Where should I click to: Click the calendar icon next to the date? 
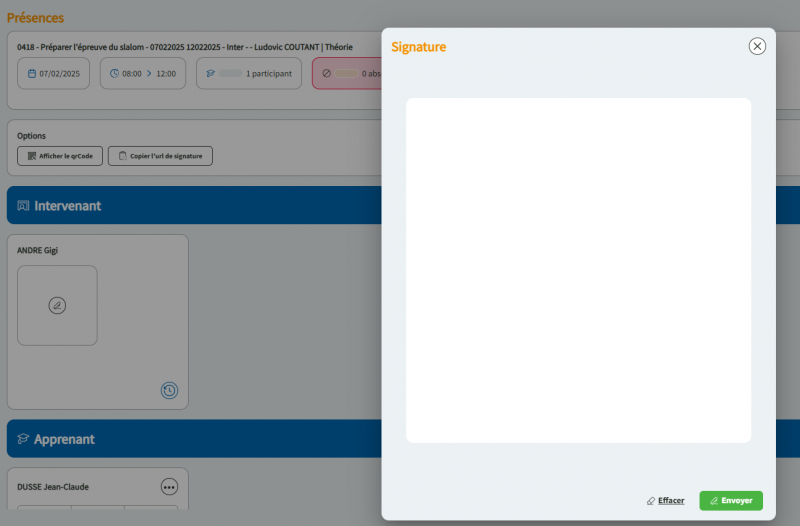32,73
